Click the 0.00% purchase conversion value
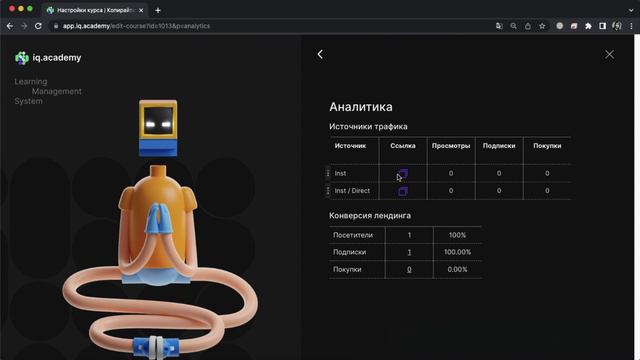The height and width of the screenshot is (360, 640). point(457,269)
